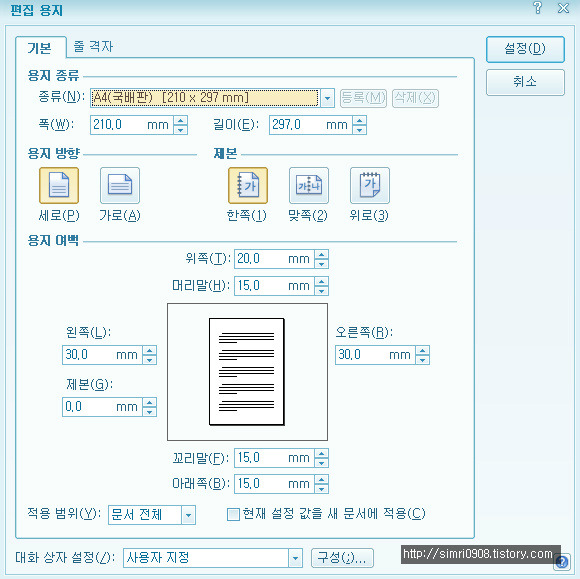The width and height of the screenshot is (580, 579).
Task: Open the 적용 범위 dropdown
Action: coord(188,515)
